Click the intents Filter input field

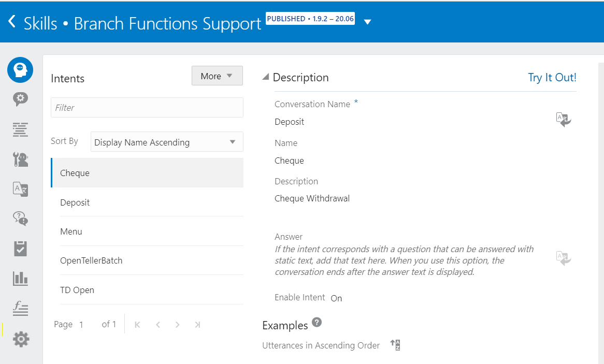(x=147, y=108)
